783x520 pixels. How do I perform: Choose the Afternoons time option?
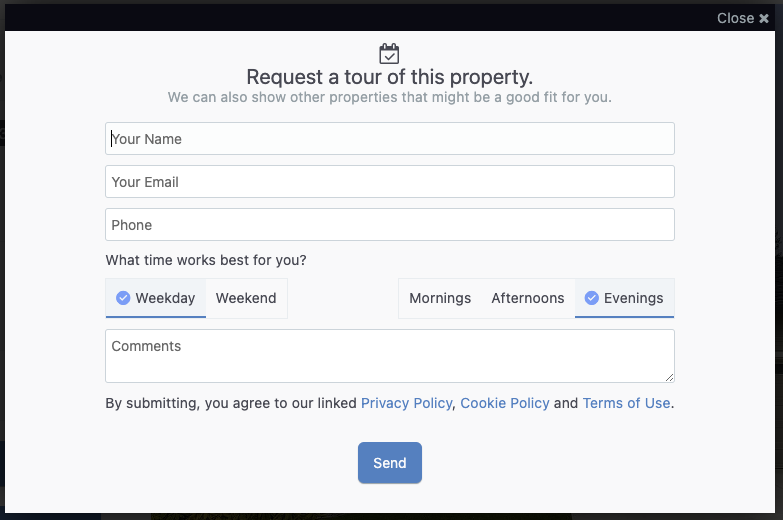point(528,298)
